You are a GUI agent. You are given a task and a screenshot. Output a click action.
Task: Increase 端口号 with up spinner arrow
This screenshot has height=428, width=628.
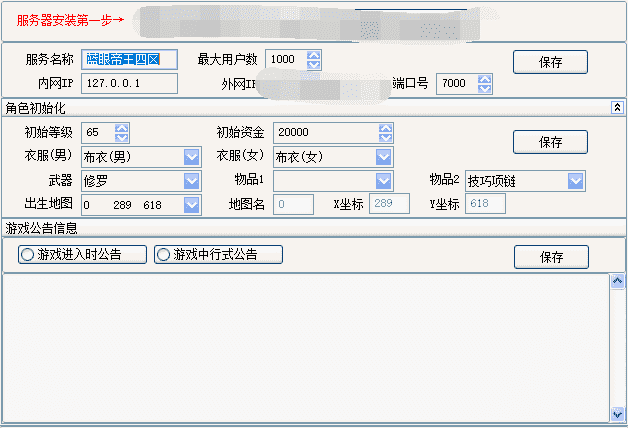[485, 79]
